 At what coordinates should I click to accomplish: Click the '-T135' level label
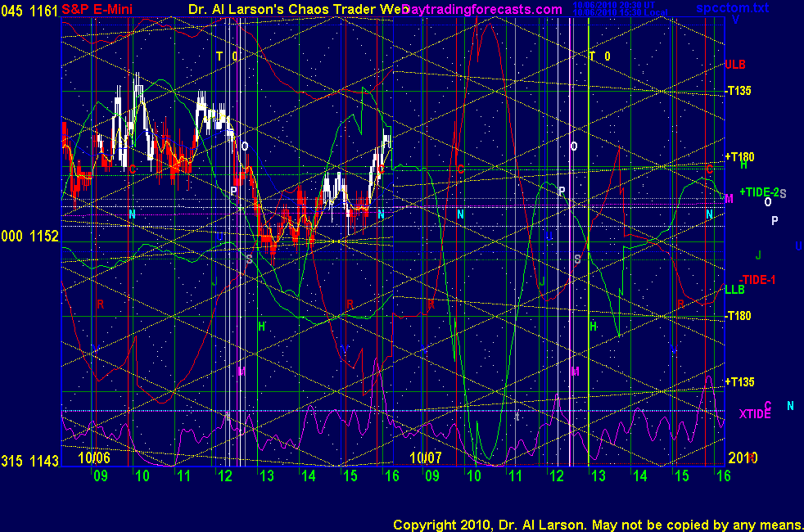(739, 91)
